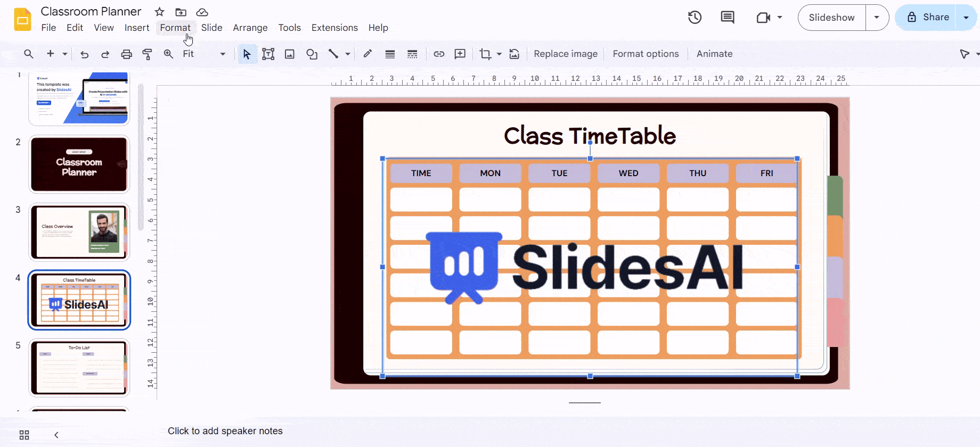Click the Replace image button
This screenshot has width=980, height=447.
click(565, 54)
